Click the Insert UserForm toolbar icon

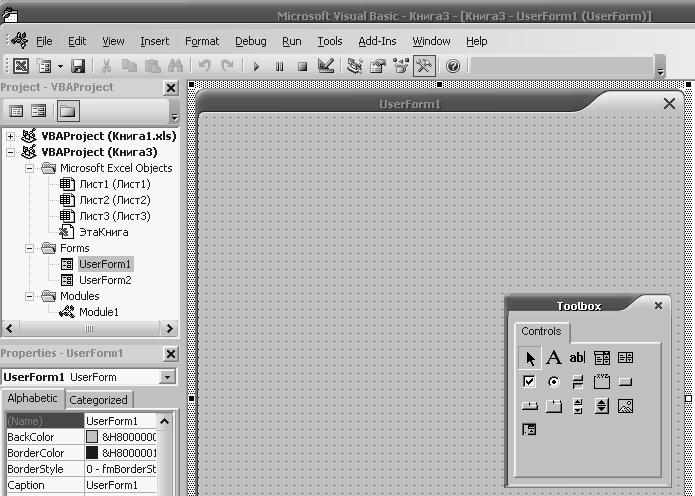pyautogui.click(x=44, y=66)
